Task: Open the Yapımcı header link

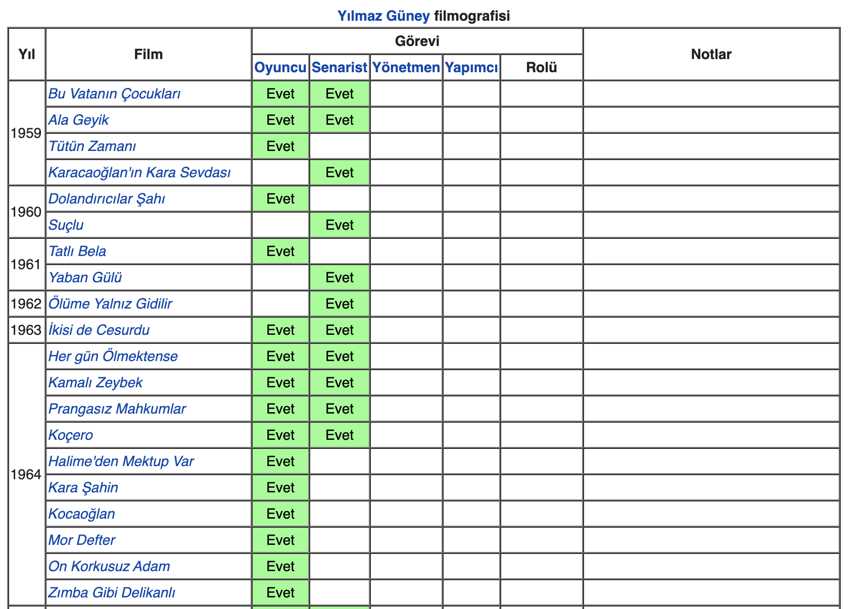Action: [x=471, y=68]
